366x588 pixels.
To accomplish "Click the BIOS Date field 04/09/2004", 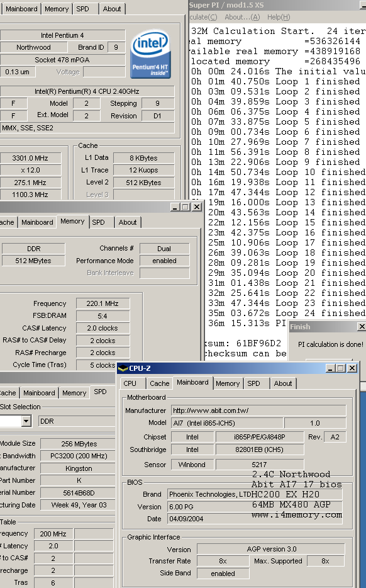I will (255, 519).
